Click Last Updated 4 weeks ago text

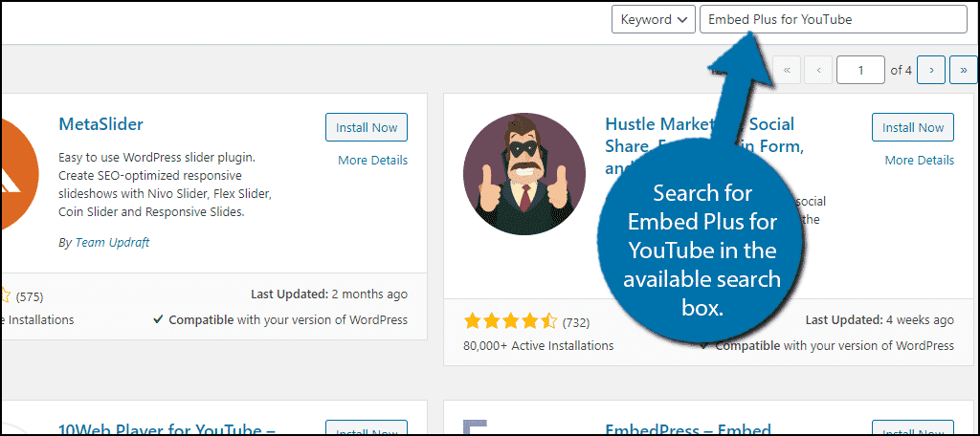pos(880,320)
